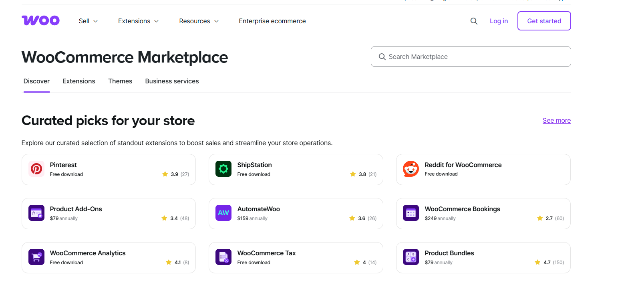Click the WooCommerce Tax document icon

pos(223,257)
